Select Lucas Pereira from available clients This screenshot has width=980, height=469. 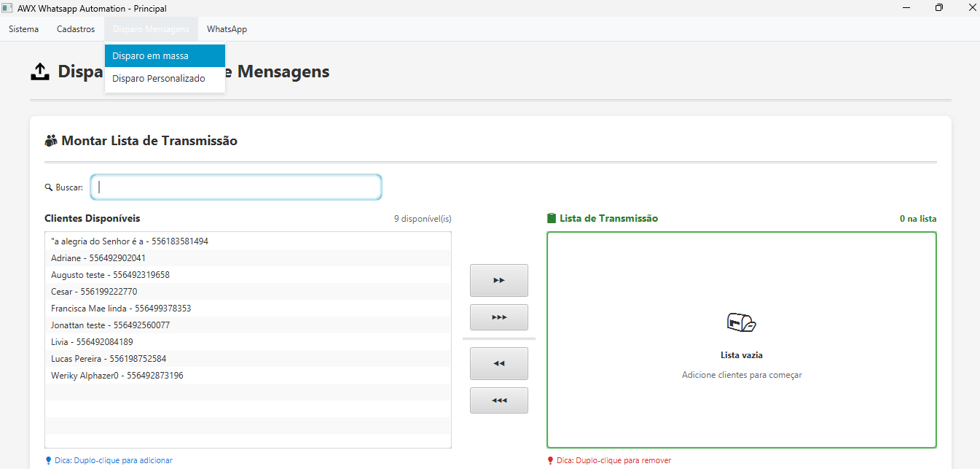pos(109,359)
